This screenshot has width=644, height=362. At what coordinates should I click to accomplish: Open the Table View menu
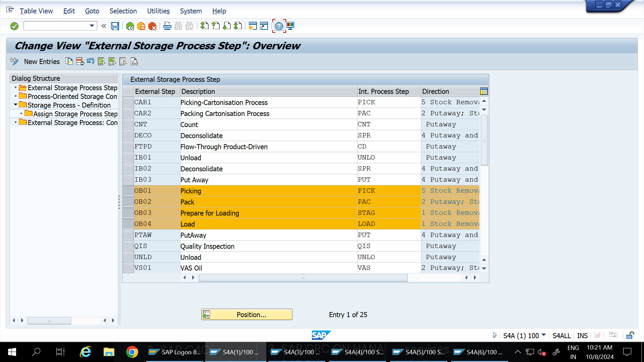(36, 11)
